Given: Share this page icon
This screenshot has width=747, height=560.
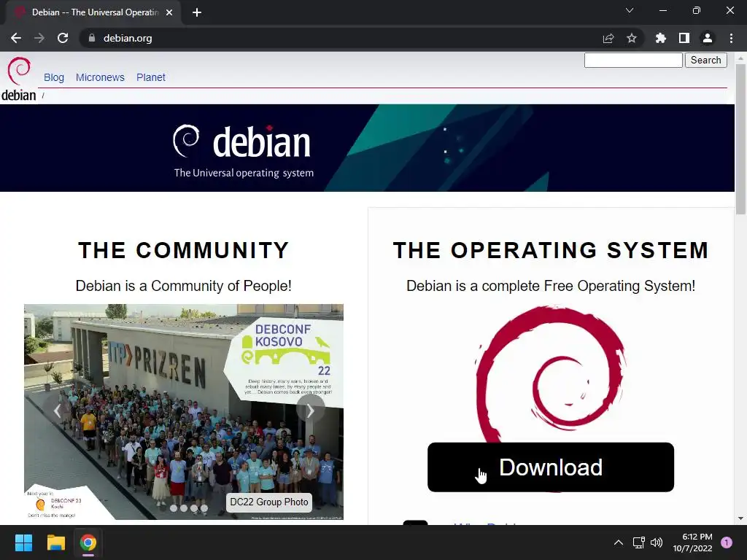Looking at the screenshot, I should (608, 38).
